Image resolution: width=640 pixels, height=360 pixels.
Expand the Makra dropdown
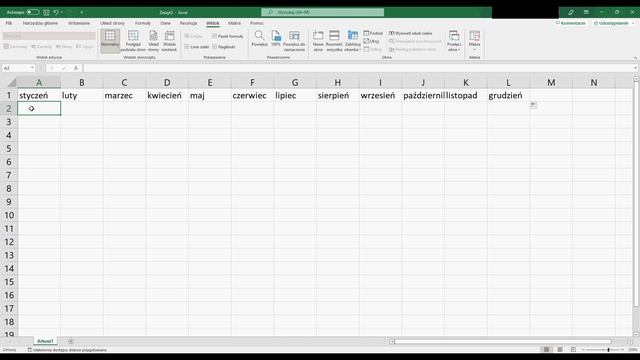(x=474, y=50)
